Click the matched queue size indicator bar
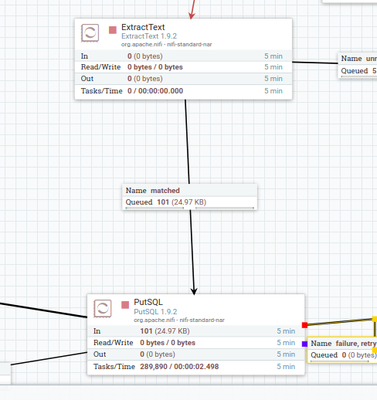Viewport: 377px width, 400px height. click(190, 208)
